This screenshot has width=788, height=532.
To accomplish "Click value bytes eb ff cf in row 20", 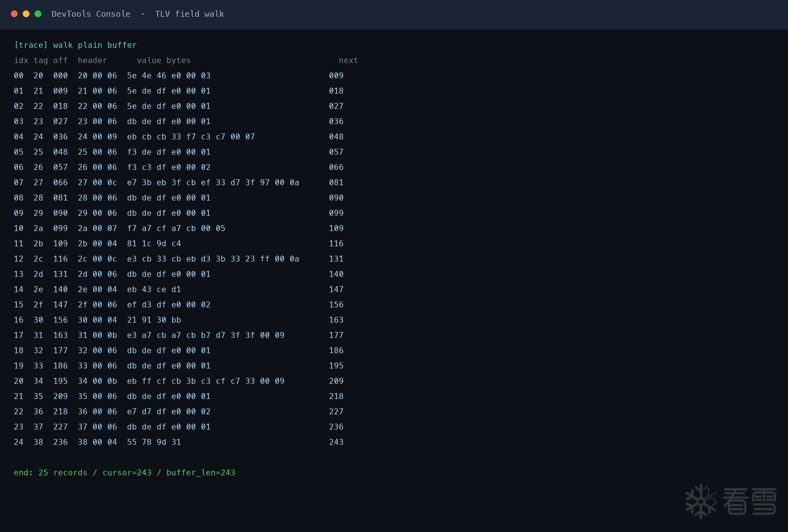I will click(x=205, y=381).
